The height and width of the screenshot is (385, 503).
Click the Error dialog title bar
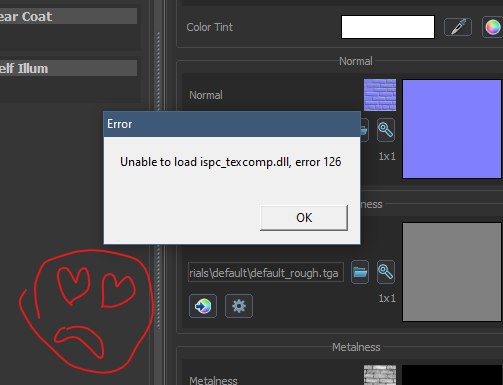click(232, 124)
